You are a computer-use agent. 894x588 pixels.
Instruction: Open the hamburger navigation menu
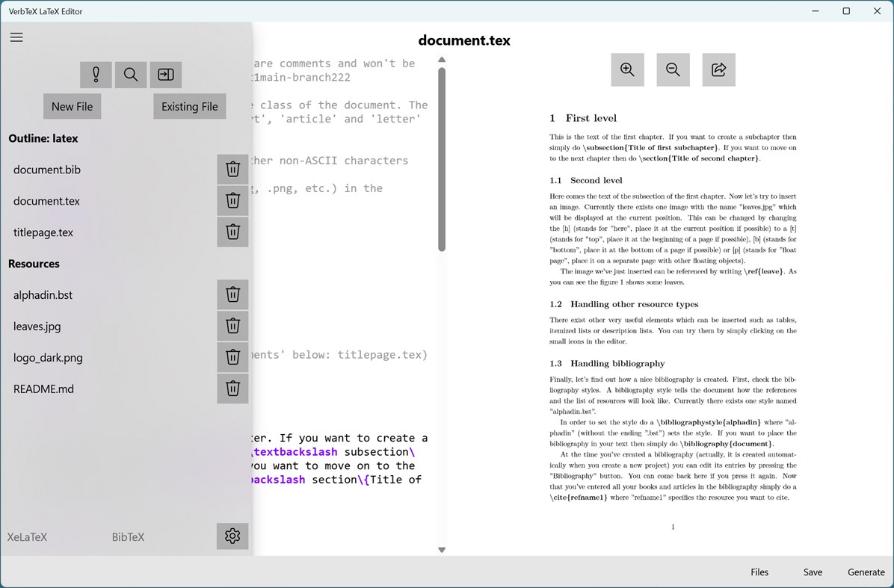16,37
